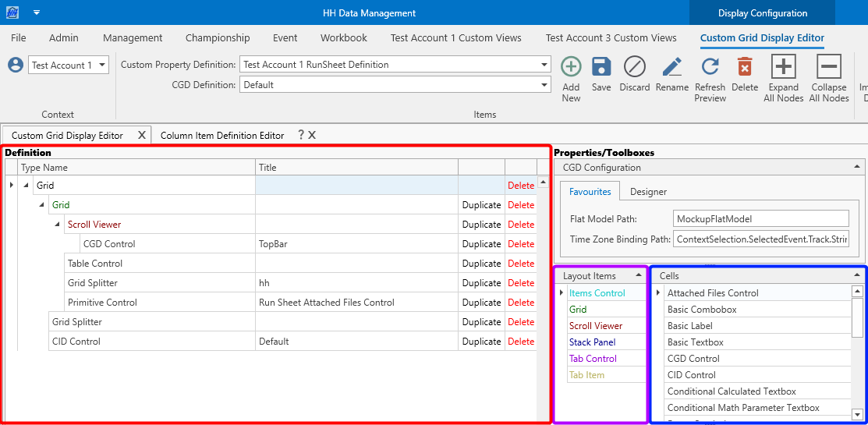868x425 pixels.
Task: Open the CGD Definition dropdown
Action: pos(544,85)
